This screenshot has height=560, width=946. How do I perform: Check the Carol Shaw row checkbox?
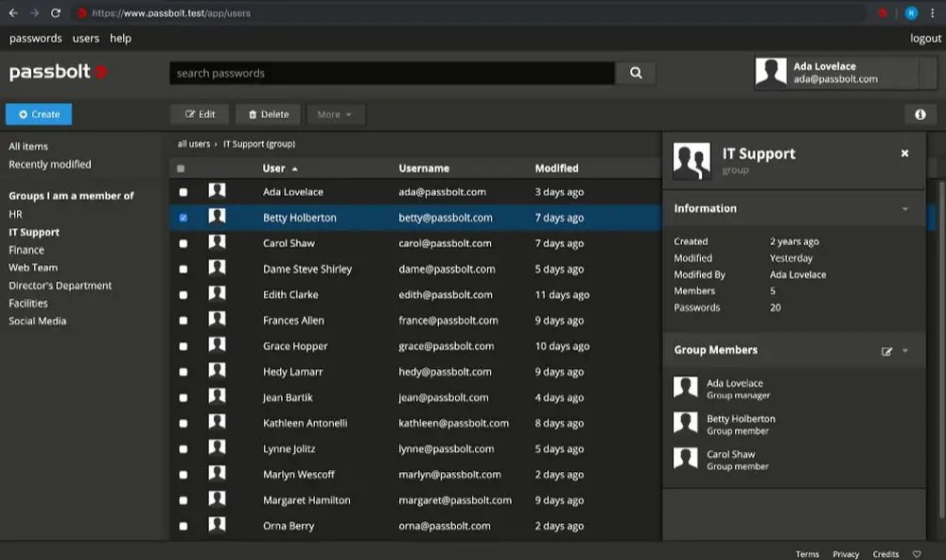coord(184,243)
